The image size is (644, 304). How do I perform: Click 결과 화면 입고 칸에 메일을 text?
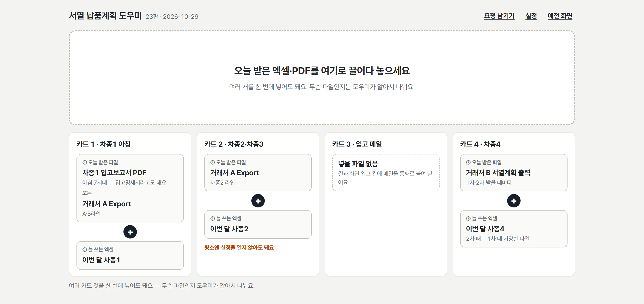[385, 178]
